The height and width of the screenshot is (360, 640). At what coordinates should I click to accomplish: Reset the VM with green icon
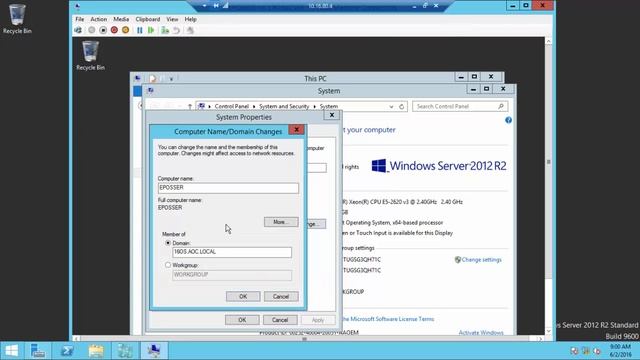point(151,30)
